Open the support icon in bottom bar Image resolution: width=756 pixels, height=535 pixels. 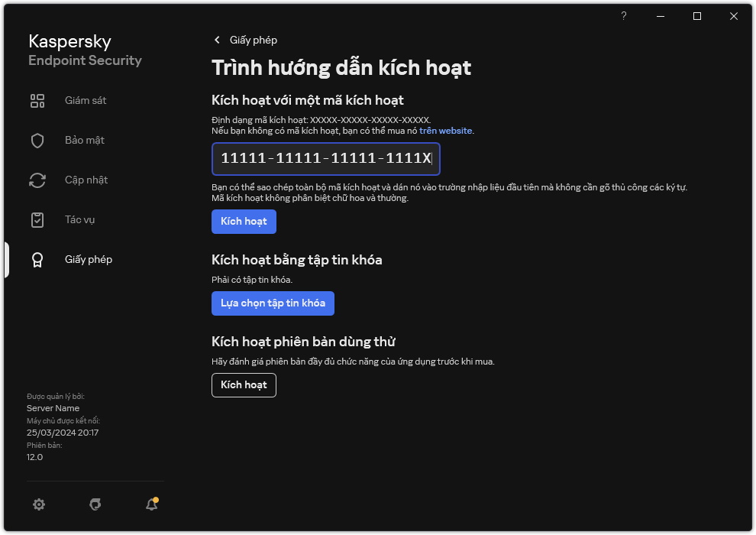click(95, 504)
